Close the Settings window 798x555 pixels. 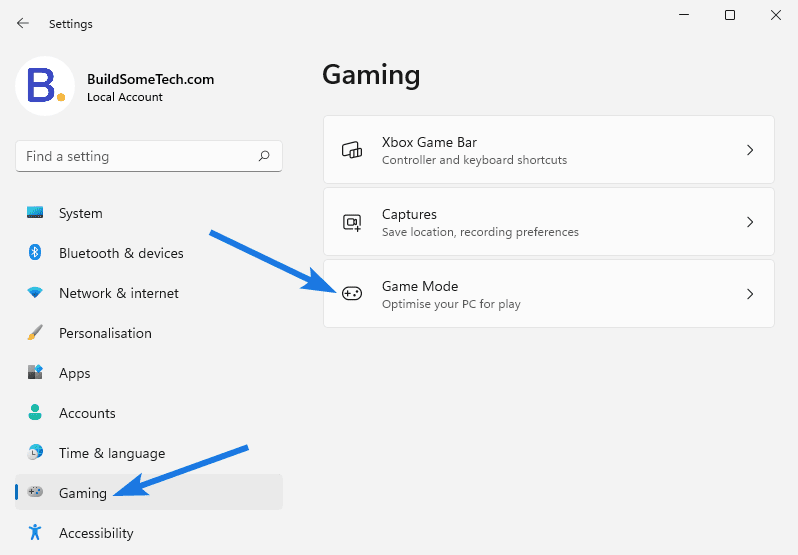tap(776, 15)
